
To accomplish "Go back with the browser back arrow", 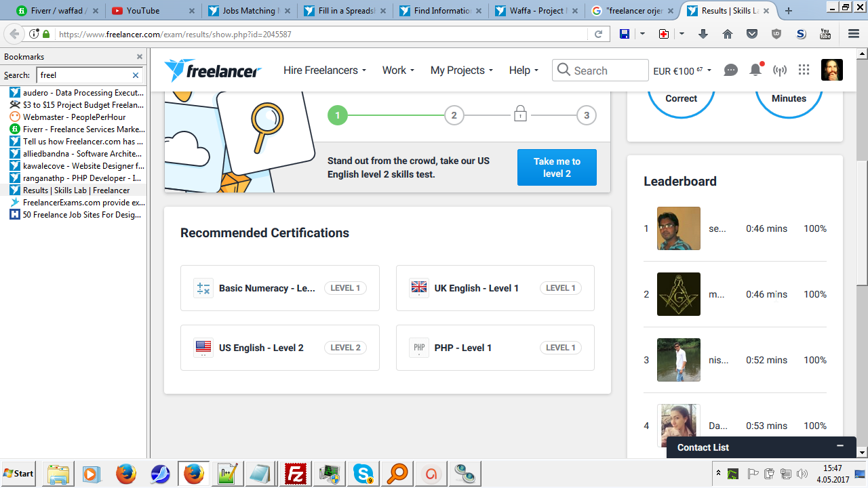I will coord(14,35).
